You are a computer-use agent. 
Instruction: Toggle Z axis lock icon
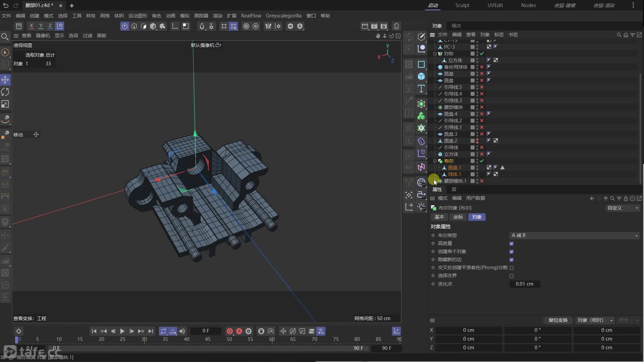coord(50,26)
